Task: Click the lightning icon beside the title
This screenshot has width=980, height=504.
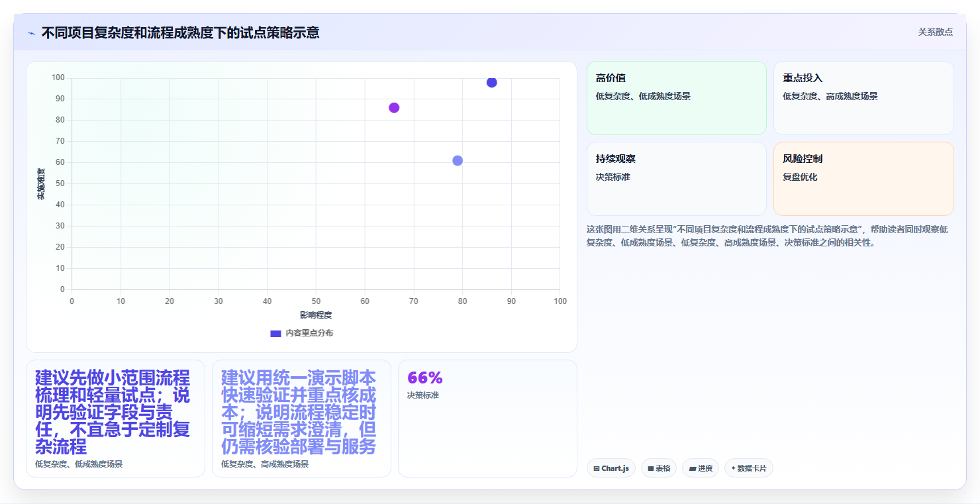Action: point(32,33)
